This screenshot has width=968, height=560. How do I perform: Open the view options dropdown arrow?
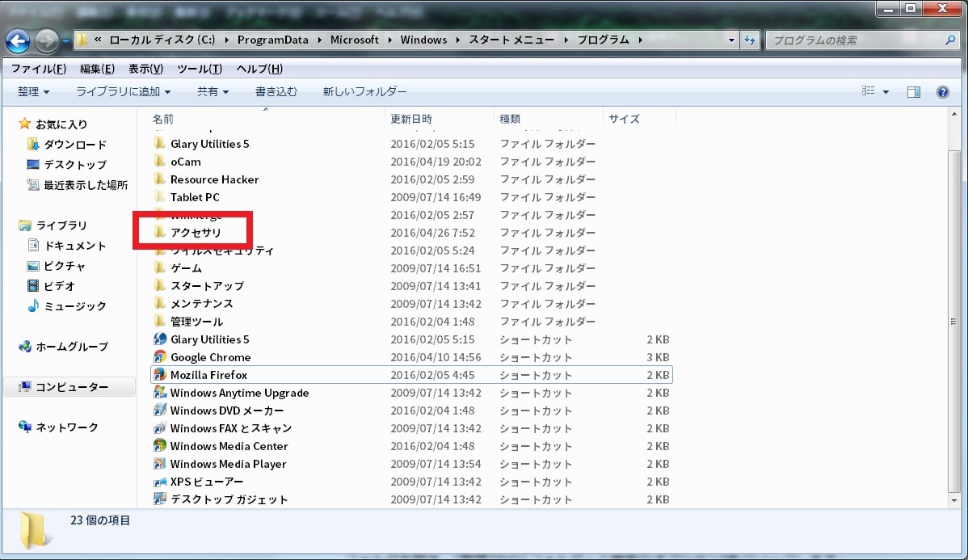coord(886,92)
